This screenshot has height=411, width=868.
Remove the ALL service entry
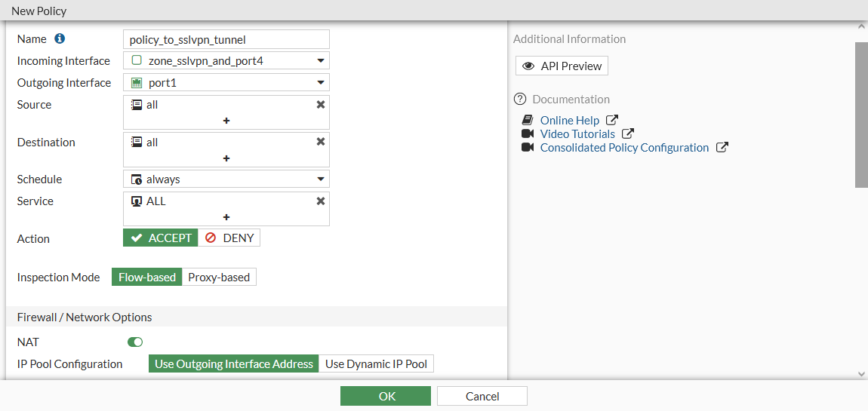coord(321,201)
